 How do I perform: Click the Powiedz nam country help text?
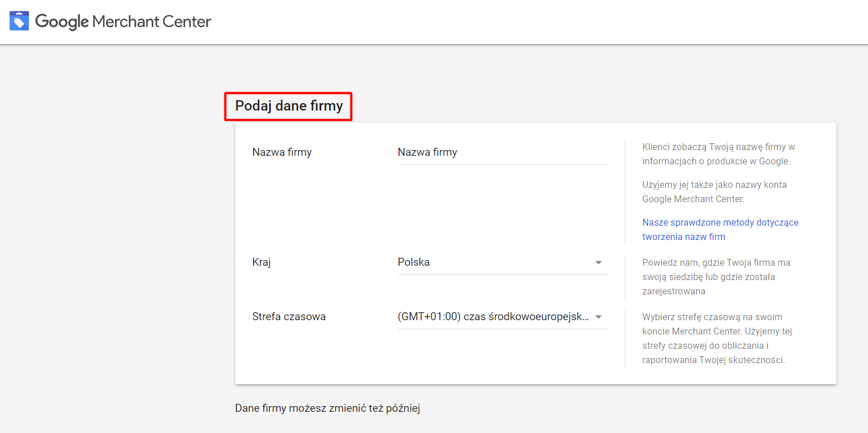pos(716,277)
